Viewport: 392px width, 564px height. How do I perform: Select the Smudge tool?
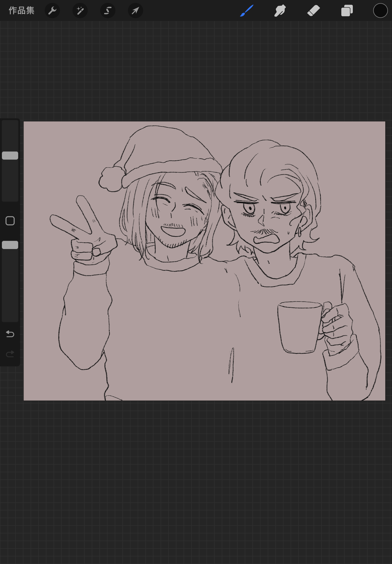tap(280, 11)
